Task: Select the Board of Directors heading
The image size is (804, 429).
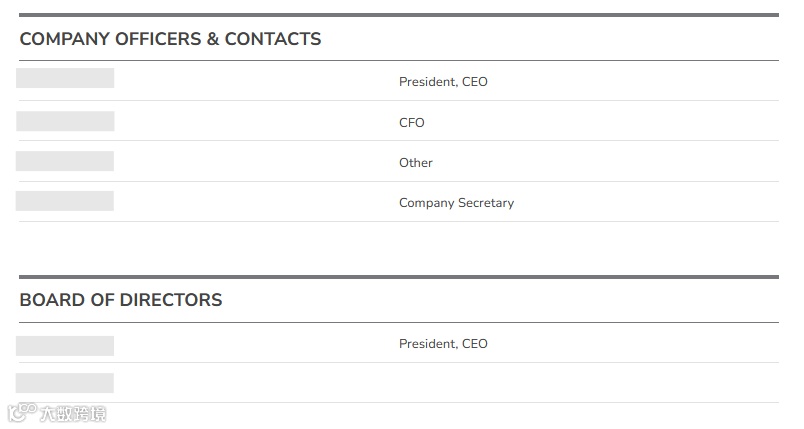Action: coord(121,300)
